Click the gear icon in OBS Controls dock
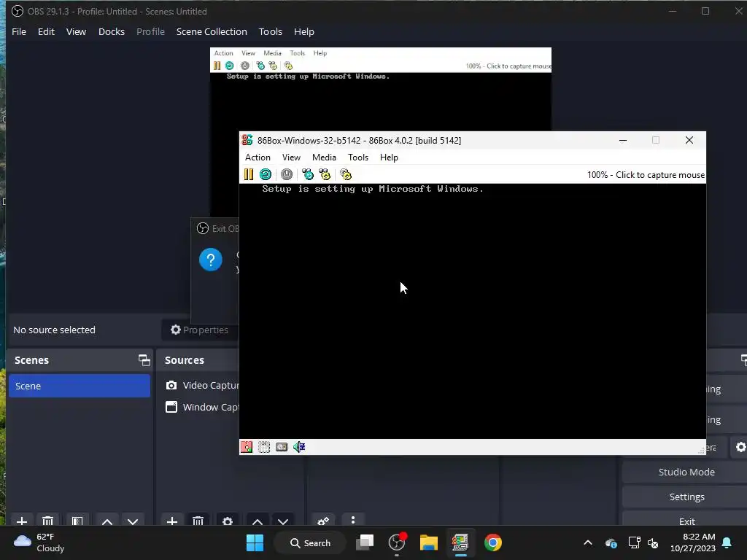Screen dimensions: 747x560 pos(740,447)
